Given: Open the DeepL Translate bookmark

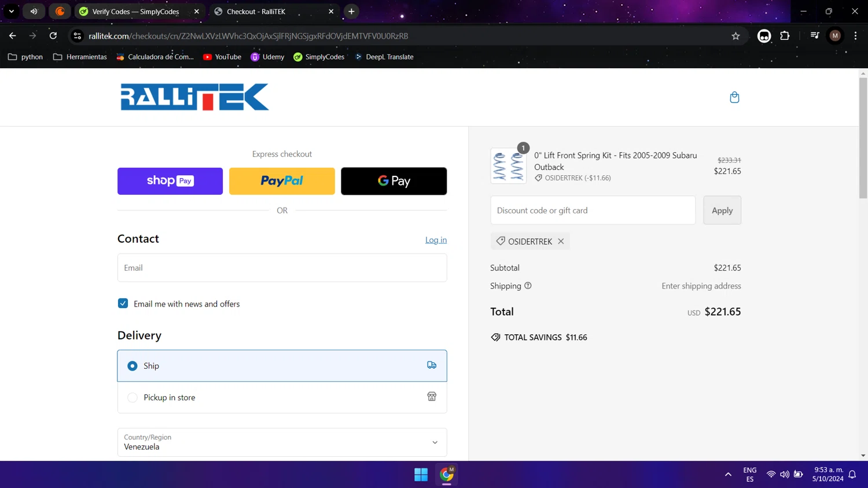Looking at the screenshot, I should click(x=384, y=57).
